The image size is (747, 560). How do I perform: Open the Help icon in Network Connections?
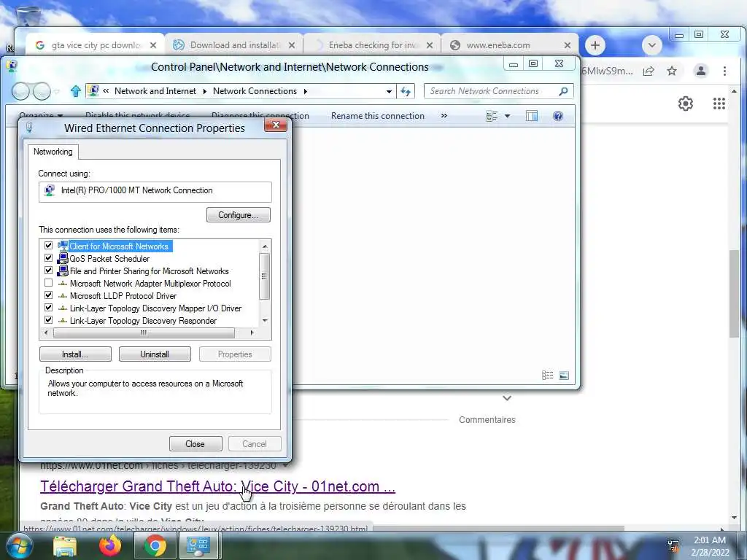click(x=558, y=116)
